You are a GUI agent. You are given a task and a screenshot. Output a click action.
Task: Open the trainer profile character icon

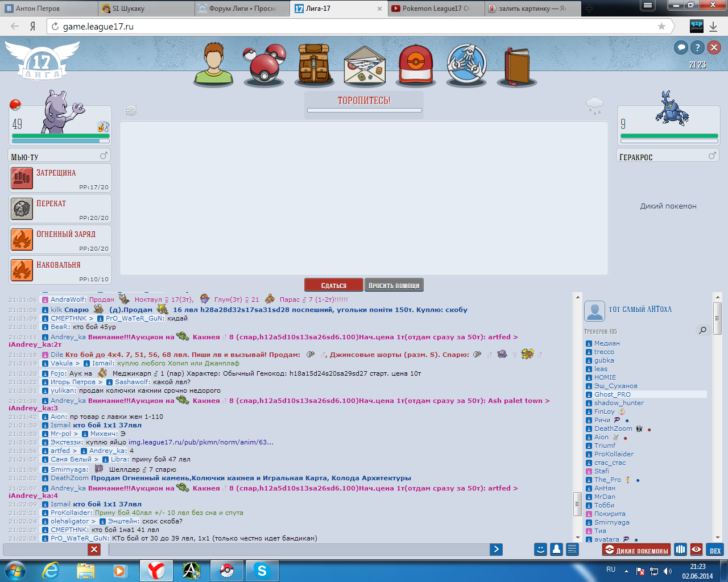pos(214,64)
